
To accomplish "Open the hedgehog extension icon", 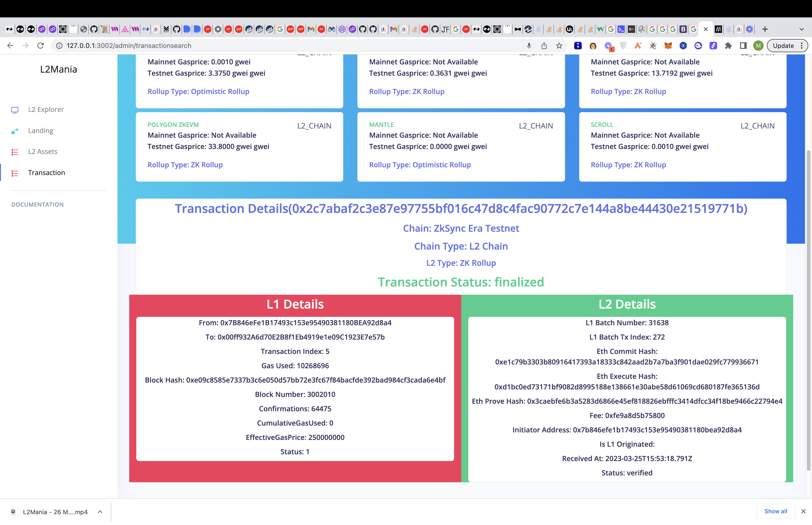I will tap(593, 46).
